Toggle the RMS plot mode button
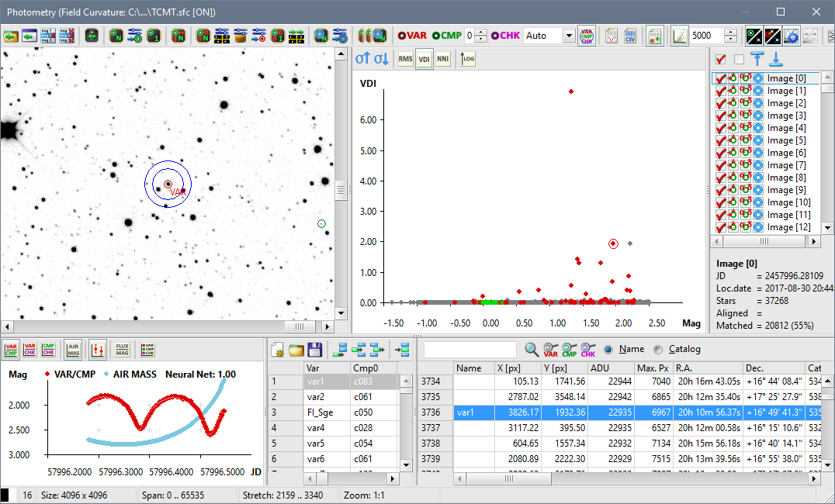 point(405,59)
